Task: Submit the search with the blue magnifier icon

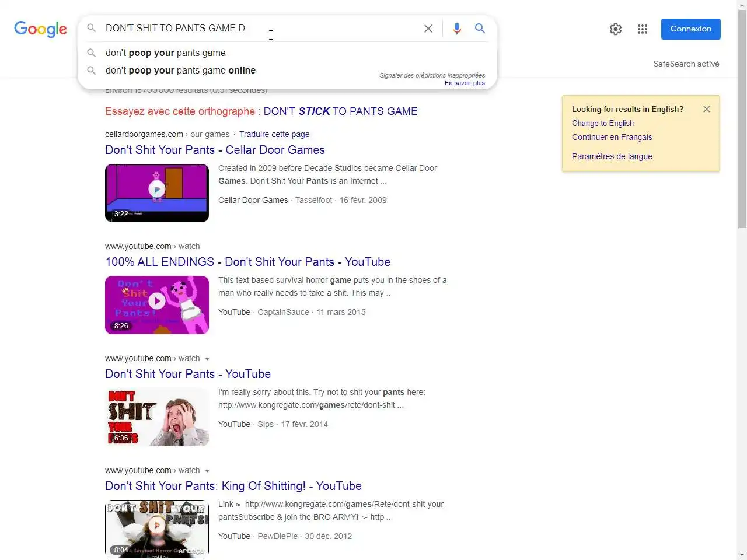Action: (480, 29)
